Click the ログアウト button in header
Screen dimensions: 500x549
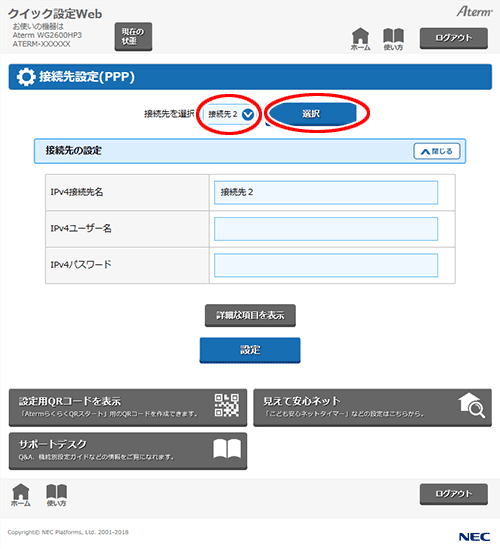pyautogui.click(x=454, y=38)
